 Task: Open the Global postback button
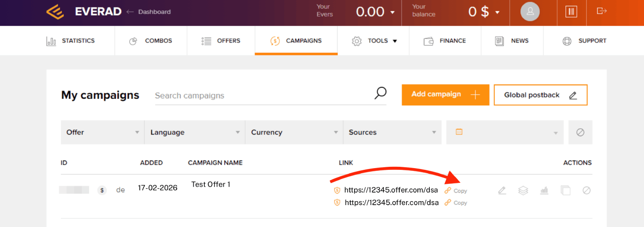541,95
